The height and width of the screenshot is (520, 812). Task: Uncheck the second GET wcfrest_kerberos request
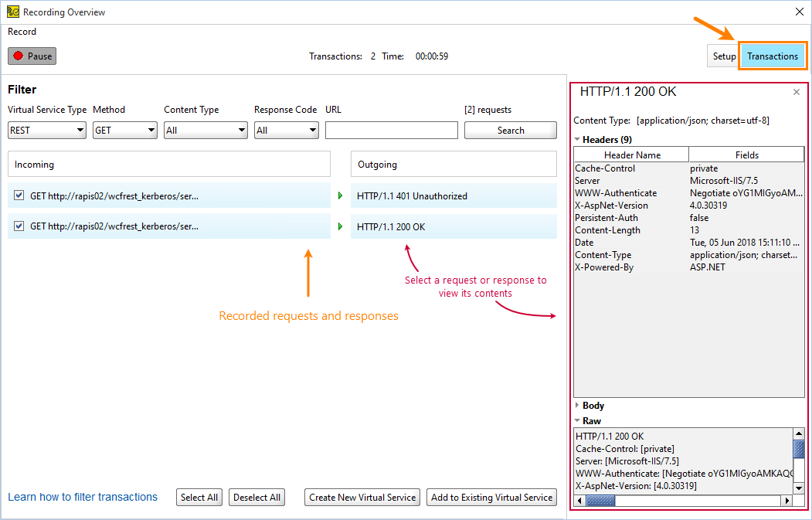click(18, 226)
